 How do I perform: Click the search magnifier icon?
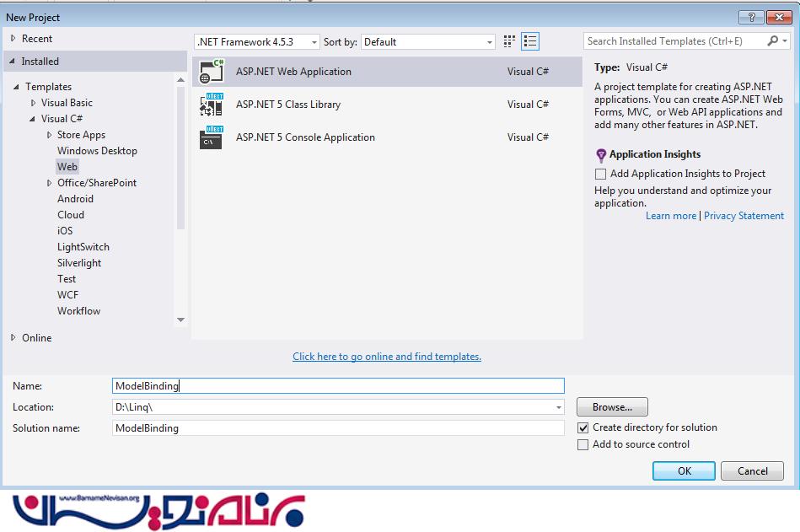(773, 41)
